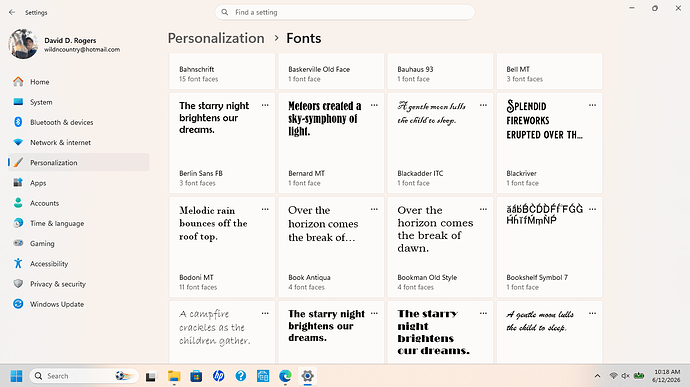Open Home in the Settings sidebar
690x387 pixels.
(x=79, y=82)
